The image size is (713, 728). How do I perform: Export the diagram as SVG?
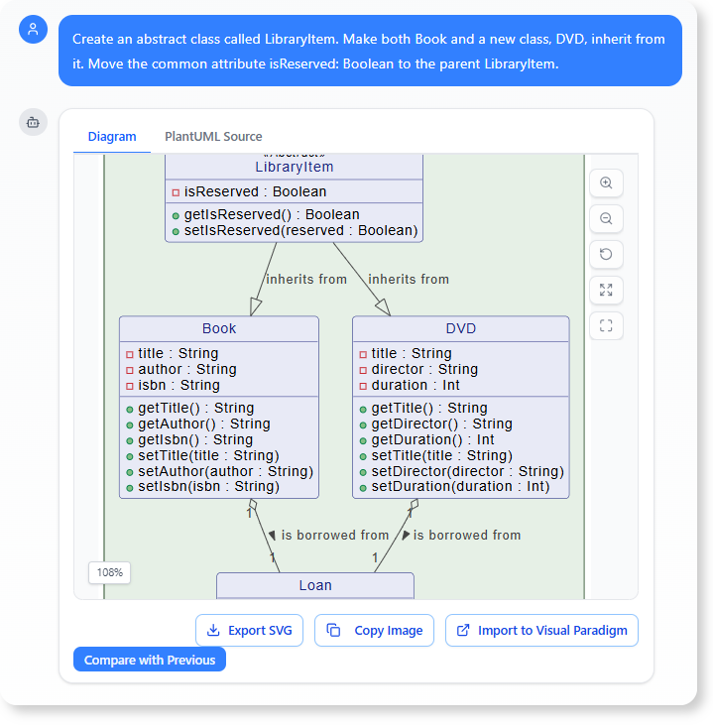tap(249, 630)
